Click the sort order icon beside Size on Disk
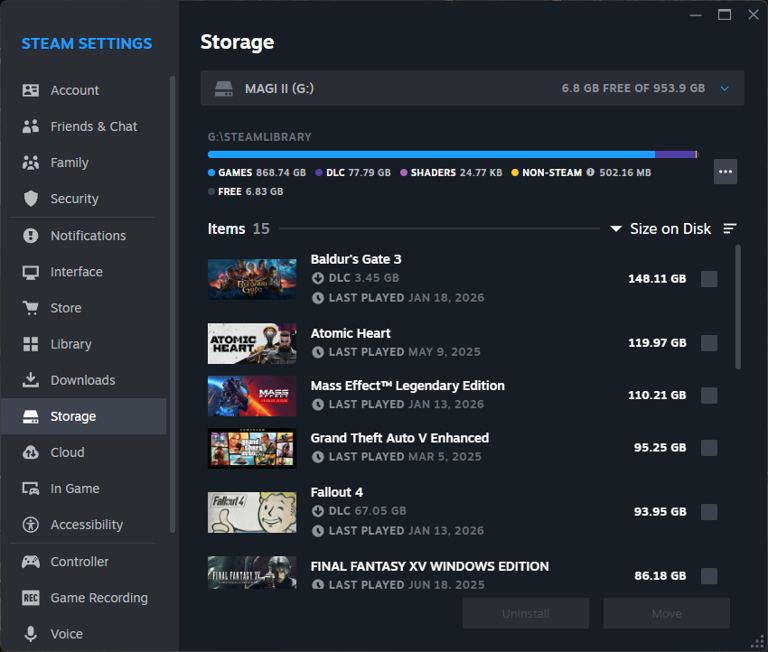Image resolution: width=768 pixels, height=652 pixels. tap(730, 229)
